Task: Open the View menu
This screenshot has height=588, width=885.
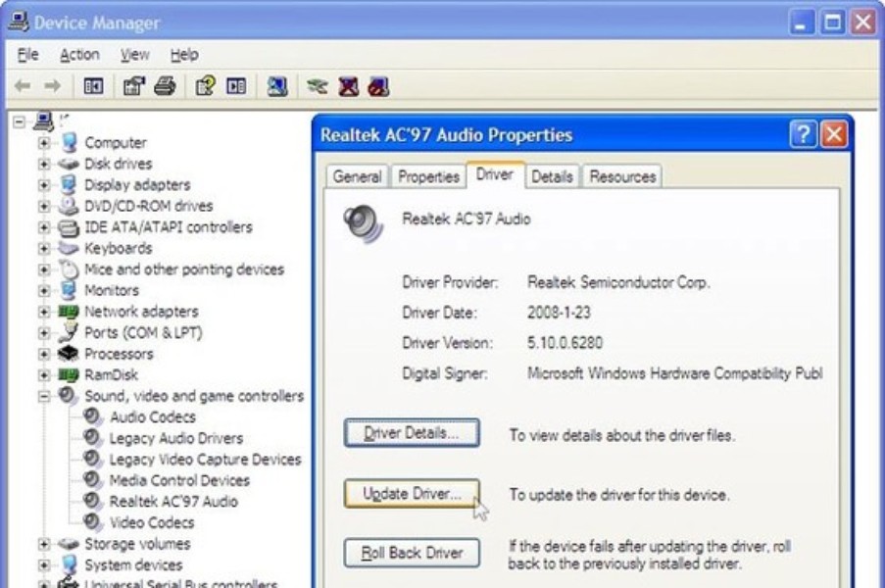Action: pos(134,55)
